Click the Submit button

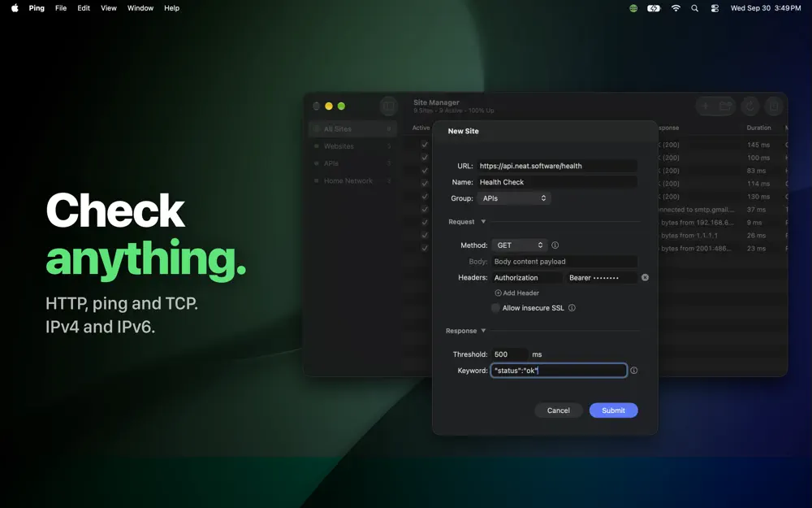(x=614, y=410)
